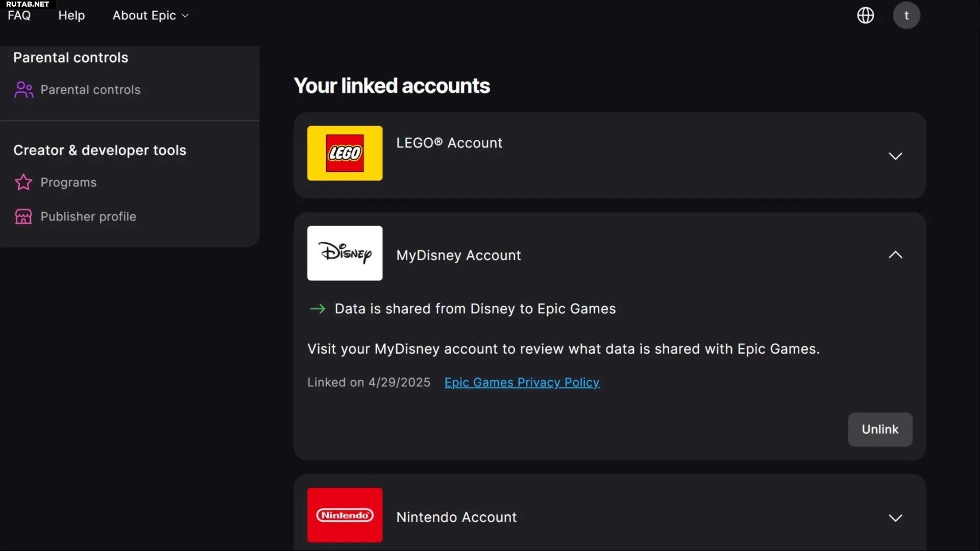980x551 pixels.
Task: Click the Programs star icon
Action: (23, 182)
